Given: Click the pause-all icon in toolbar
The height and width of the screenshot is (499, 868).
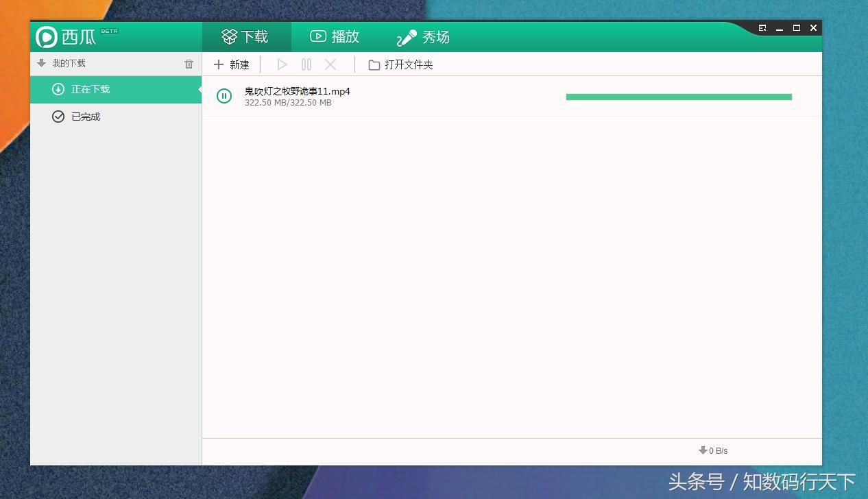Looking at the screenshot, I should (x=306, y=64).
